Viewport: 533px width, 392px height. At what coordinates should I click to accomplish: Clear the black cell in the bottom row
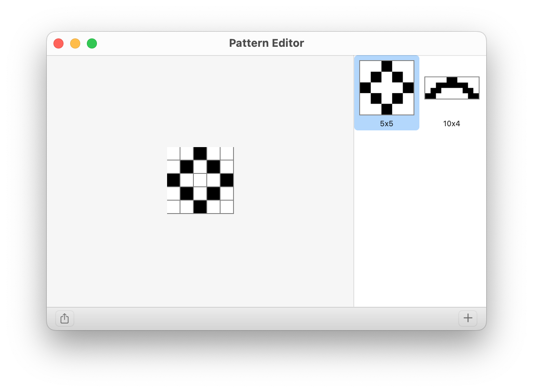click(201, 206)
